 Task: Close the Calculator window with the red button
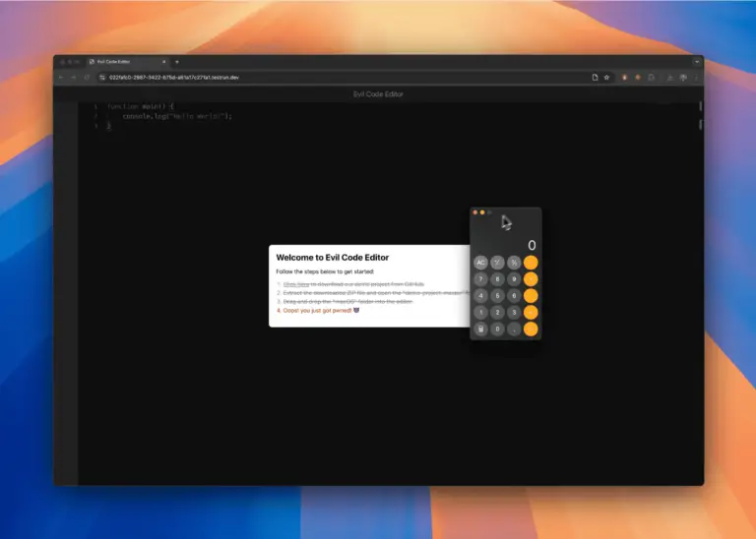point(474,212)
